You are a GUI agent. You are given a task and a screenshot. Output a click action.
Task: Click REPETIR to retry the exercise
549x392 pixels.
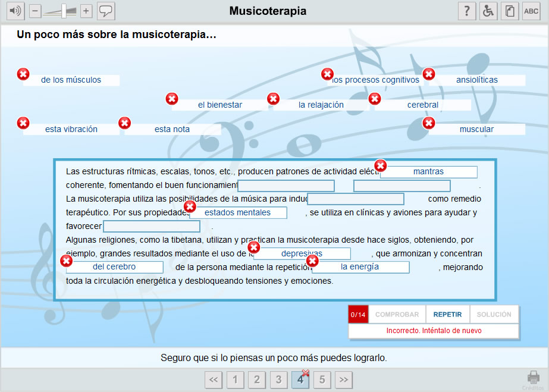click(447, 314)
